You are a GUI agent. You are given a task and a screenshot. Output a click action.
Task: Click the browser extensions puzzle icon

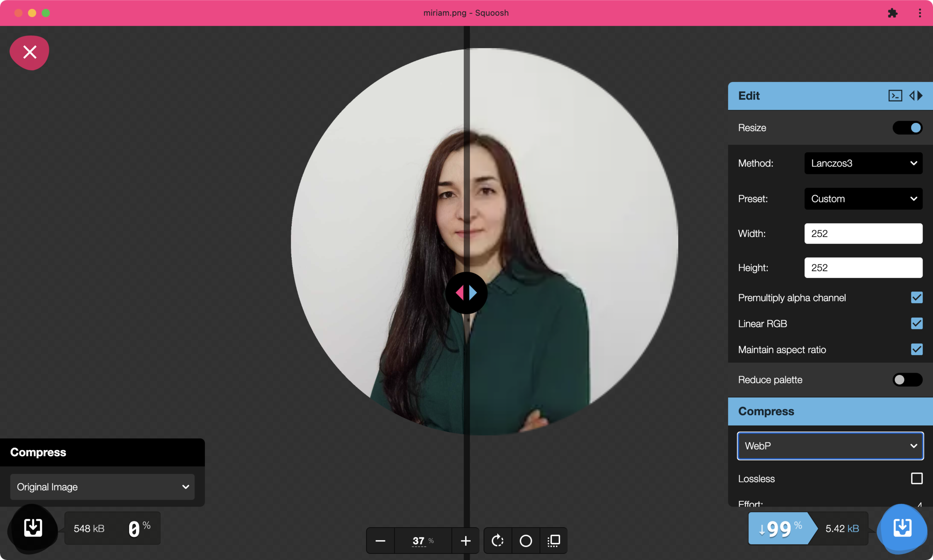892,13
